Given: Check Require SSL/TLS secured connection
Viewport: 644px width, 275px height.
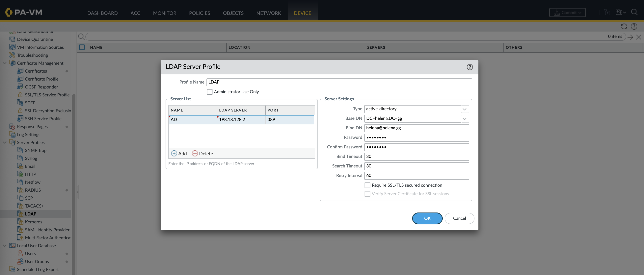Looking at the screenshot, I should tap(367, 185).
